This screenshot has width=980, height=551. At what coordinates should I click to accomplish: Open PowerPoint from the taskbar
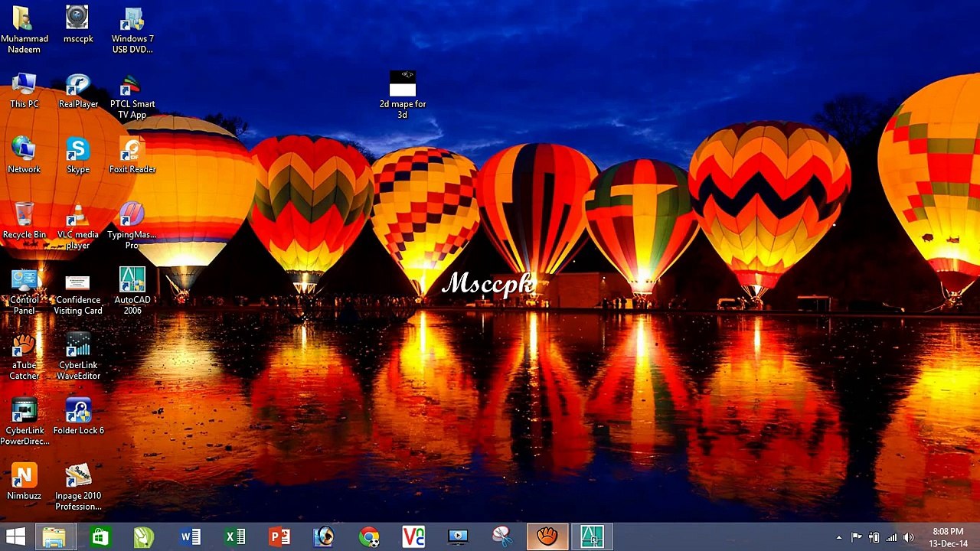click(279, 536)
